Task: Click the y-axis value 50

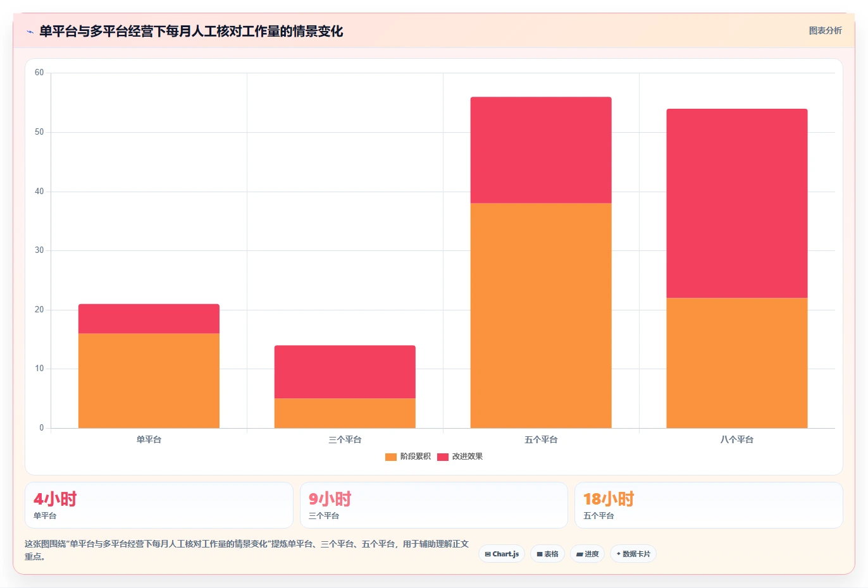Action: tap(39, 132)
